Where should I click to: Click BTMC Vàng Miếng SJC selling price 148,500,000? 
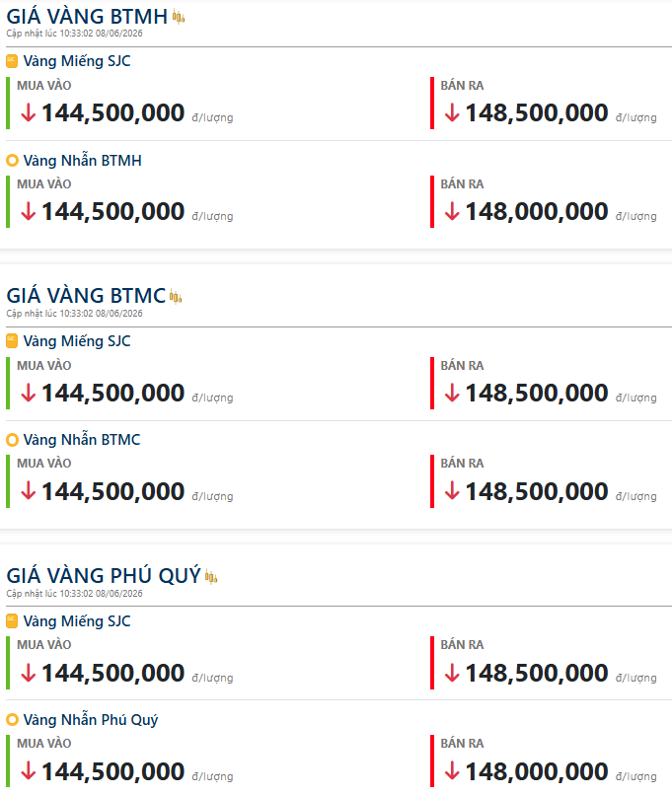(537, 393)
